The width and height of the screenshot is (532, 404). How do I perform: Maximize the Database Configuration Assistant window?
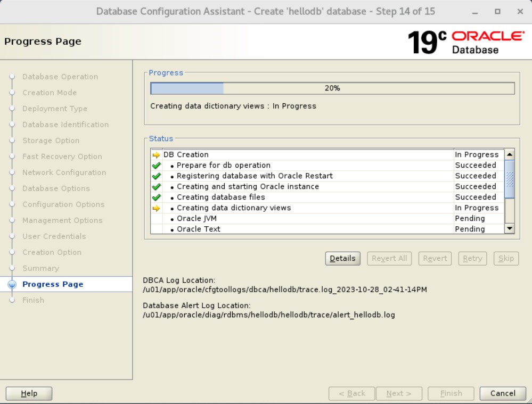pyautogui.click(x=497, y=12)
